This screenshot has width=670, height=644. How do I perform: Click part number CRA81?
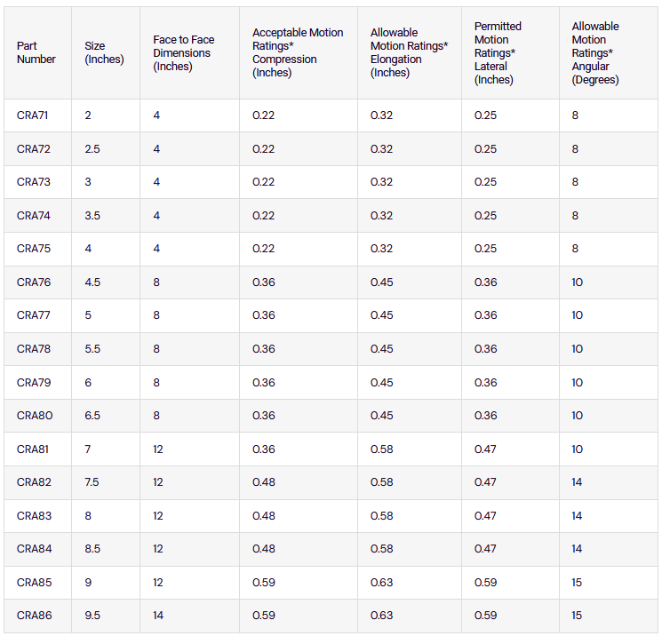[x=34, y=449]
